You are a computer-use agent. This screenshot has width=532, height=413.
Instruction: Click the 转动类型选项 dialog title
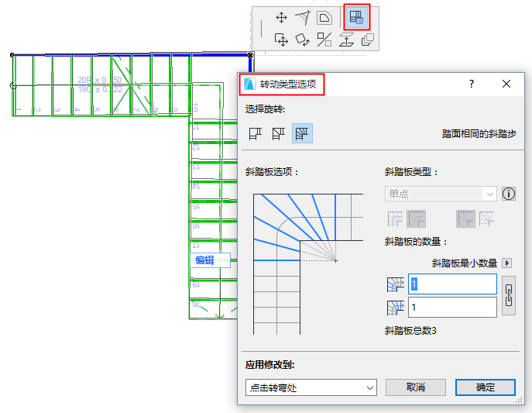288,84
